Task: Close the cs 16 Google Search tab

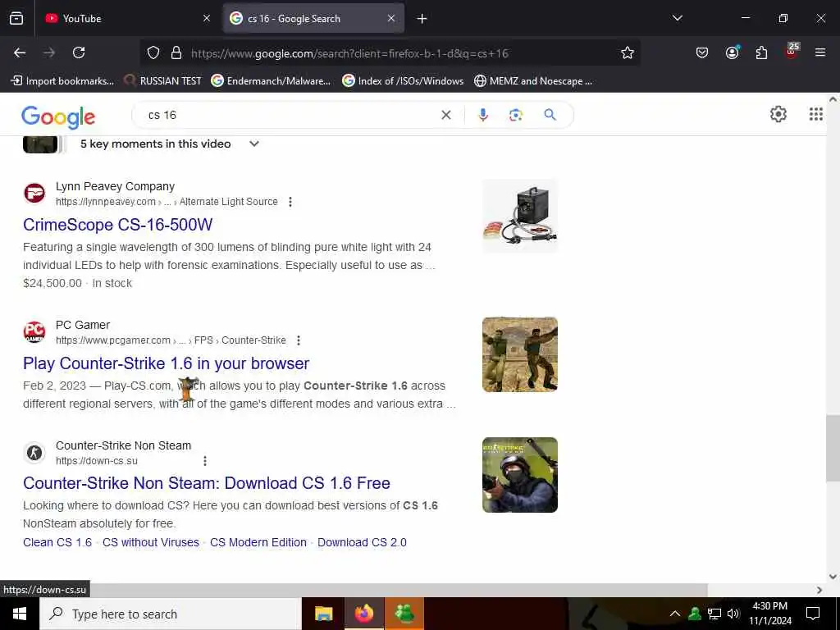Action: pyautogui.click(x=391, y=18)
